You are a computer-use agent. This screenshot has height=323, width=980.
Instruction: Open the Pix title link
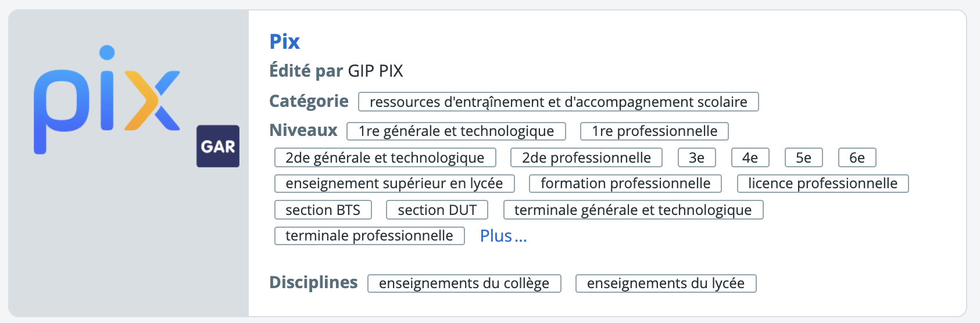click(284, 42)
